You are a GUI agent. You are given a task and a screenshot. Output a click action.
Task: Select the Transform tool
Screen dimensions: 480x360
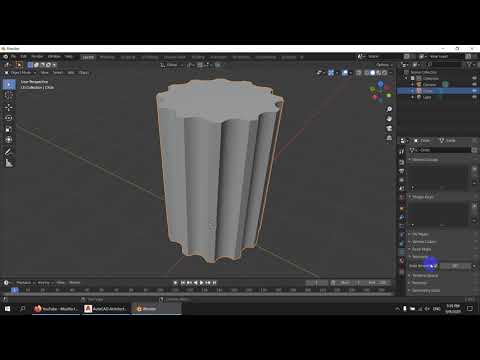(x=9, y=140)
